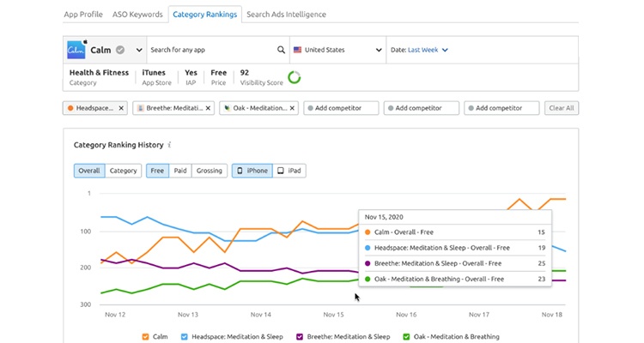Click the Yes IAP value

click(191, 73)
